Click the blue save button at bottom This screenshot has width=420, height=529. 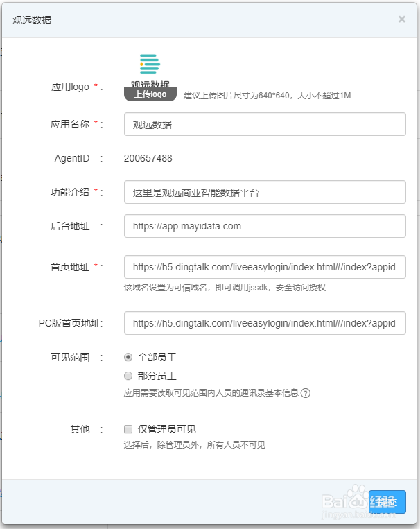387,502
